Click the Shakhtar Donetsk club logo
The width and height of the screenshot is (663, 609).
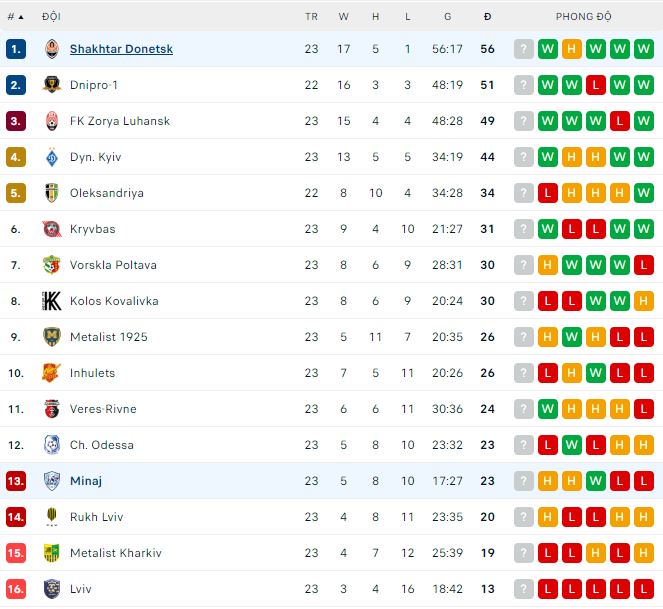52,49
